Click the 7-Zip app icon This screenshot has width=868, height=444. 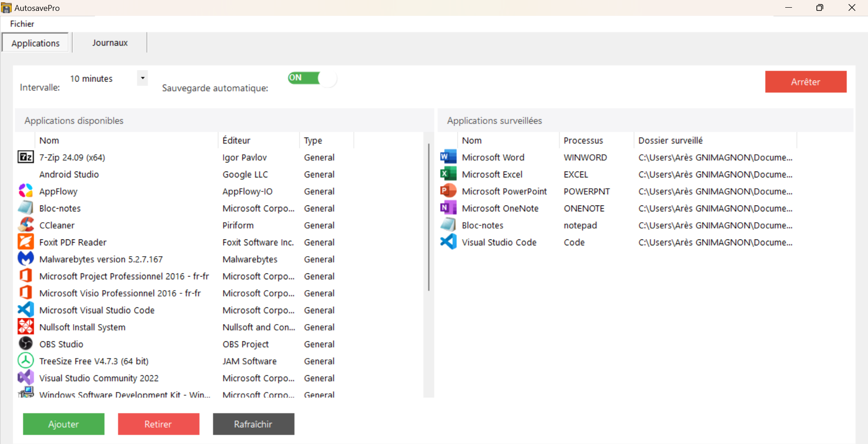[26, 157]
